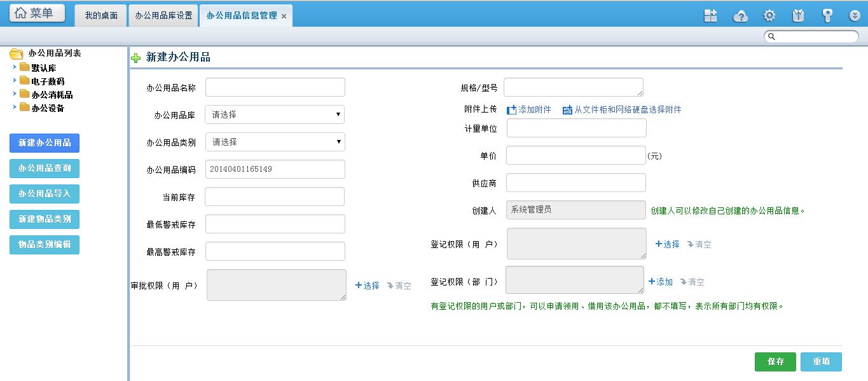Click 清空 next to 审批权限（用户）
This screenshot has width=868, height=381.
coord(399,286)
